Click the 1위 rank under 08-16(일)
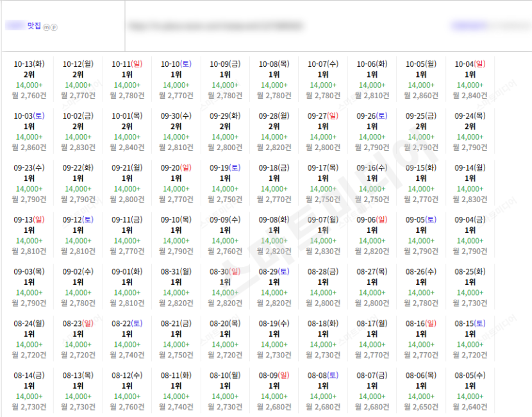Viewport: 532px width, 417px height. point(421,334)
